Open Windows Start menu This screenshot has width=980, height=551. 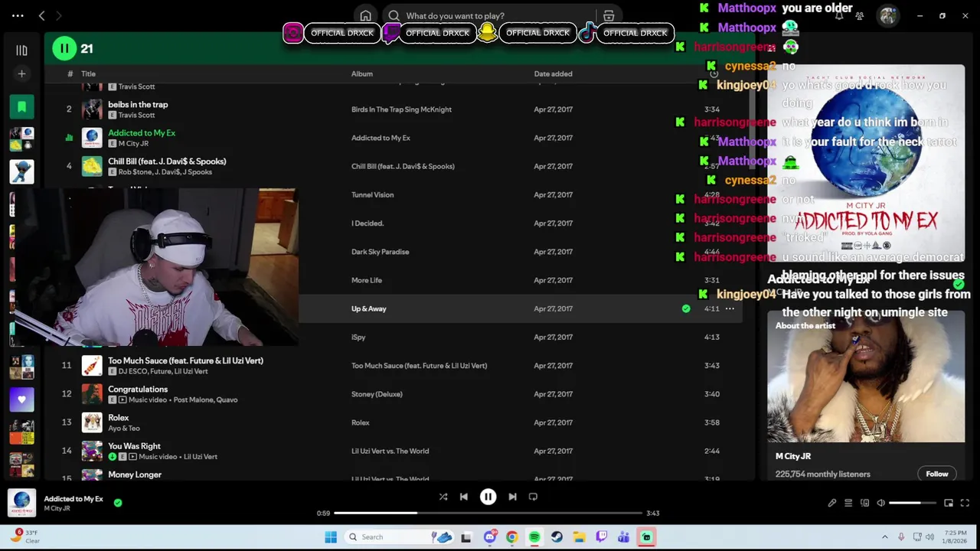click(x=331, y=537)
